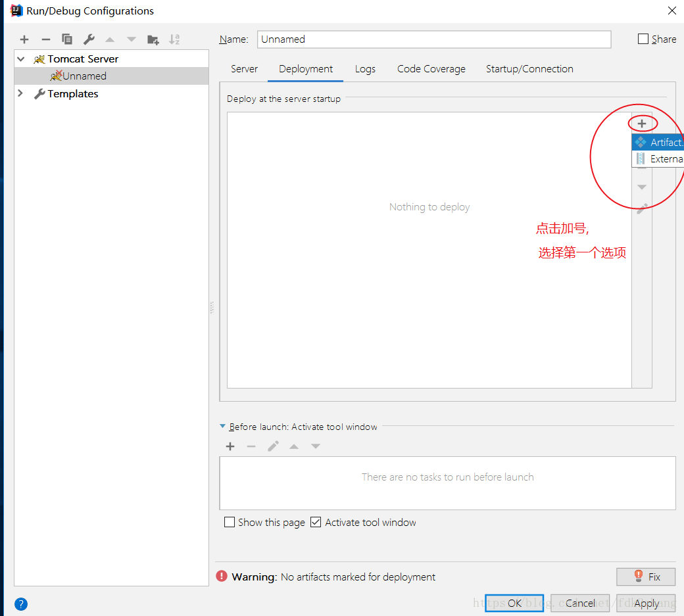Move deployment item down arrow
The width and height of the screenshot is (684, 616).
[642, 187]
